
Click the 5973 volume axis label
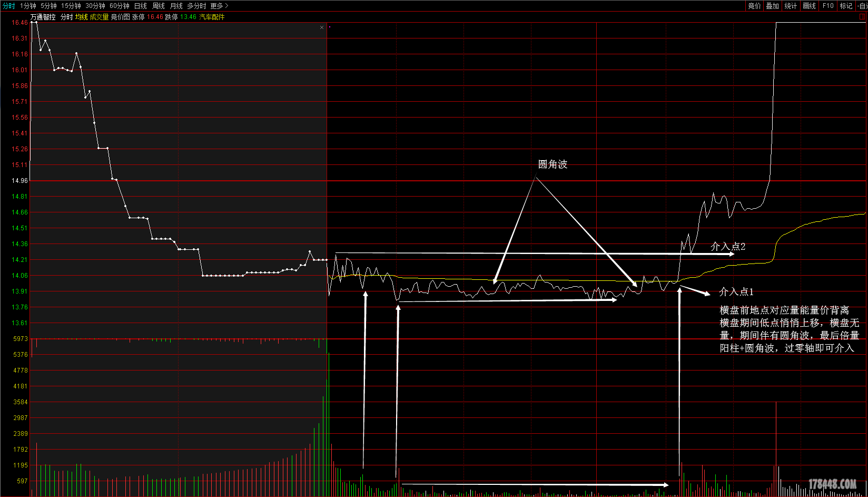click(x=21, y=339)
